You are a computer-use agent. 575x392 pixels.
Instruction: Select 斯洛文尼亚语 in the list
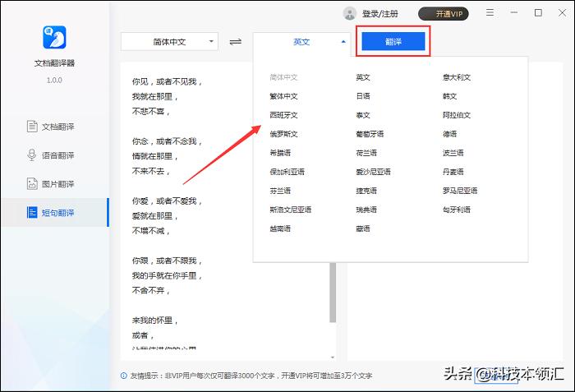coord(291,210)
